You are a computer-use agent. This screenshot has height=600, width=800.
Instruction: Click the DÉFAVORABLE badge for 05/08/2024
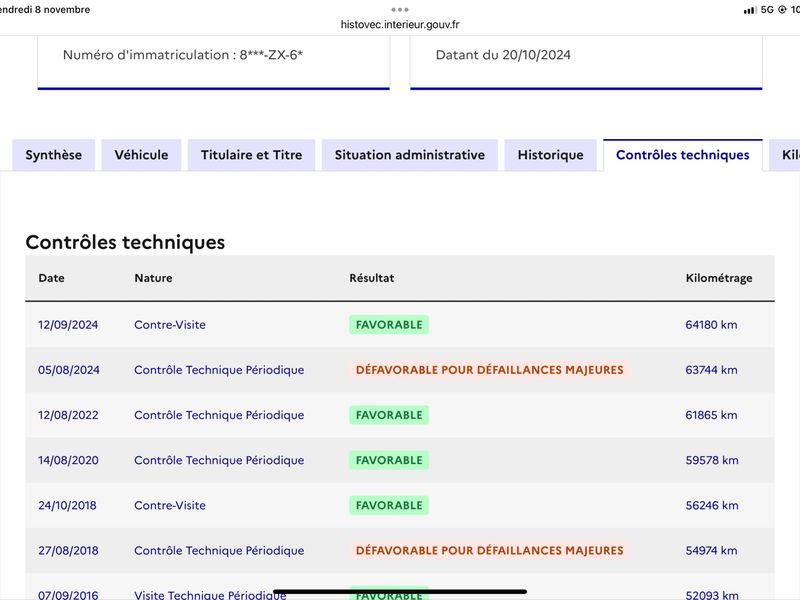(x=489, y=370)
